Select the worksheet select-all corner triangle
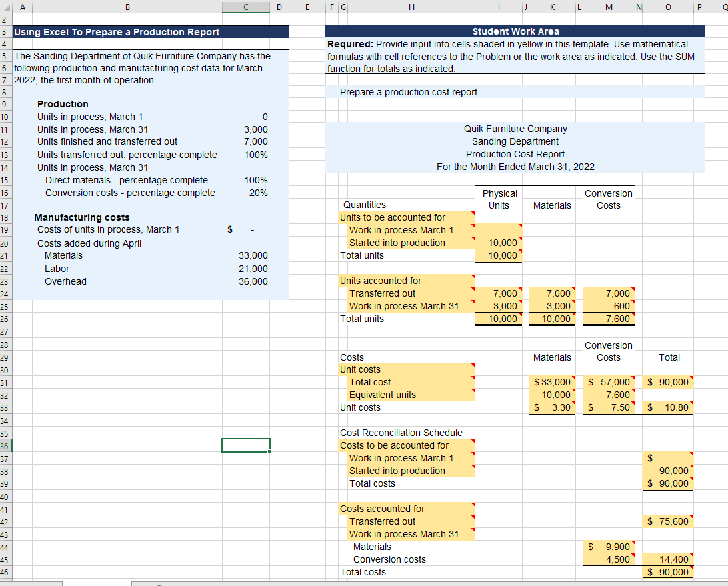Viewport: 728px width, 586px height. point(5,7)
